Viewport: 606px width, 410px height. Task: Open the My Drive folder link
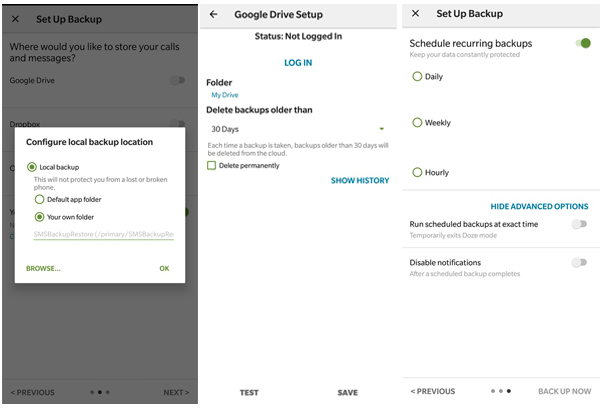click(225, 95)
